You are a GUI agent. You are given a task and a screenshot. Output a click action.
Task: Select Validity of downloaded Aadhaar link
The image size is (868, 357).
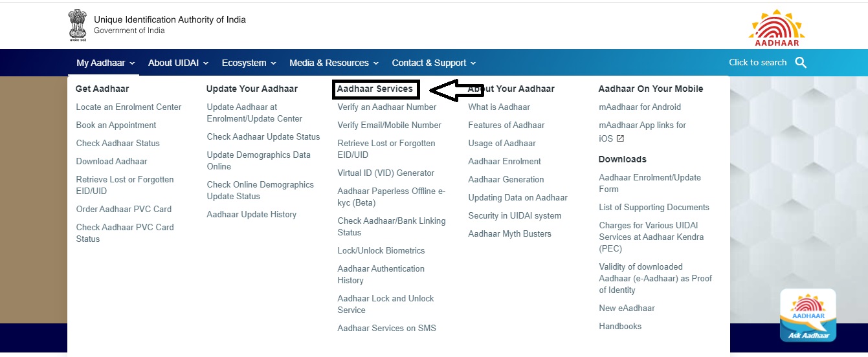coord(656,278)
